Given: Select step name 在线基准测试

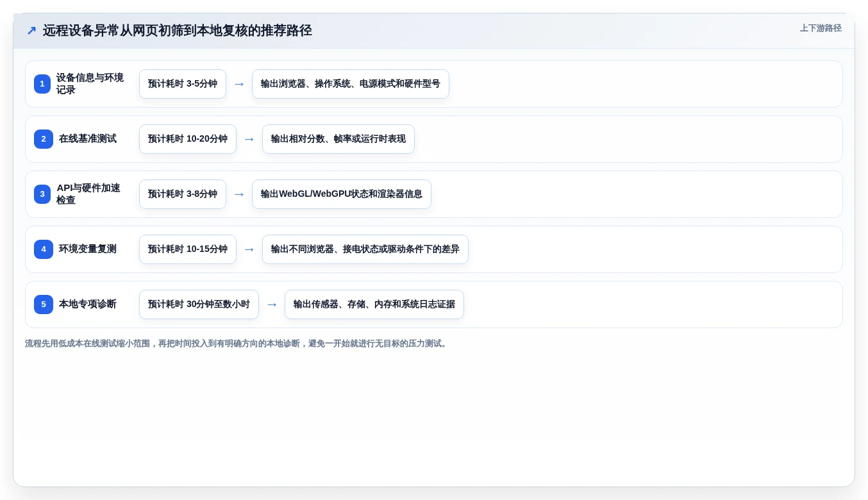Looking at the screenshot, I should [88, 138].
